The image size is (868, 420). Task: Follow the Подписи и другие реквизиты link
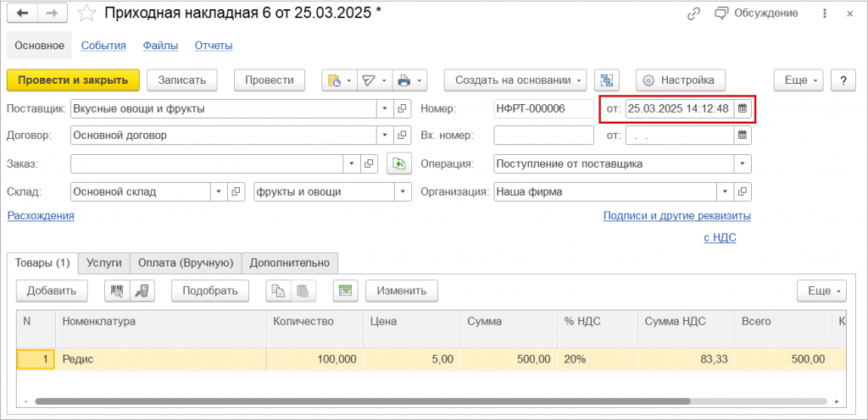676,216
